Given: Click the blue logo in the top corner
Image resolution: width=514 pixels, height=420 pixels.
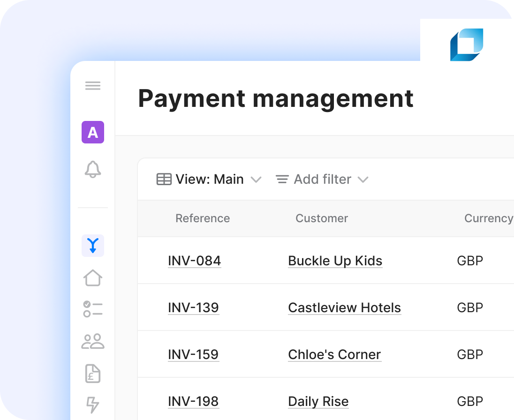Looking at the screenshot, I should point(466,45).
